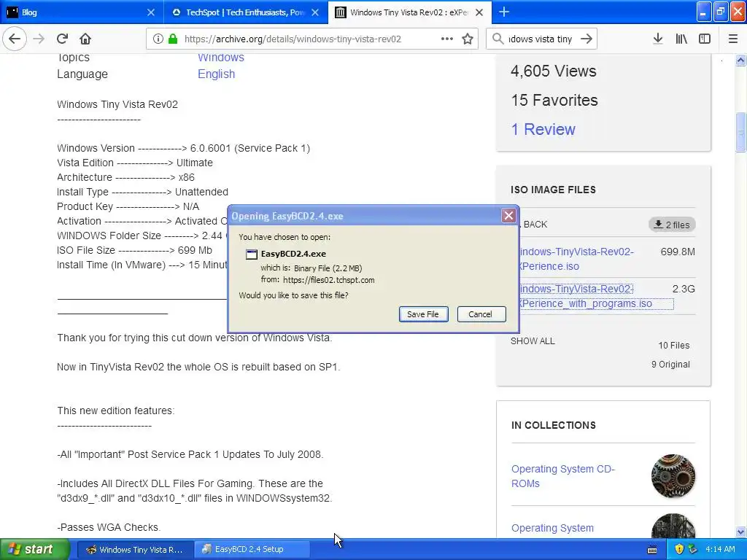This screenshot has height=560, width=747.
Task: Open page actions three-dots menu
Action: [447, 39]
